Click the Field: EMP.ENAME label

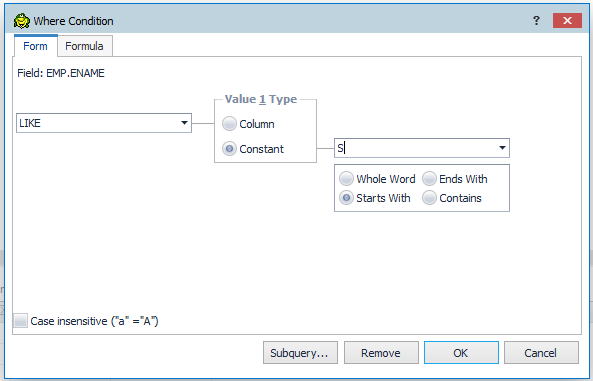(x=61, y=73)
